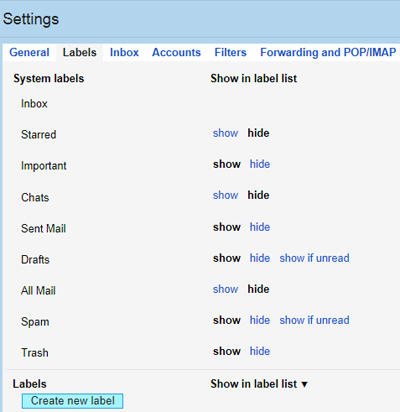Expand the Show in label list arrow

tap(304, 385)
